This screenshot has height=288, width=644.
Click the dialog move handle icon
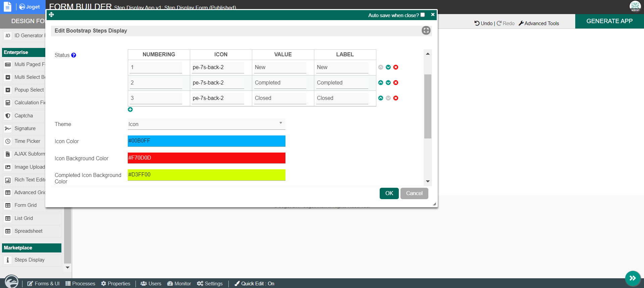pyautogui.click(x=51, y=14)
